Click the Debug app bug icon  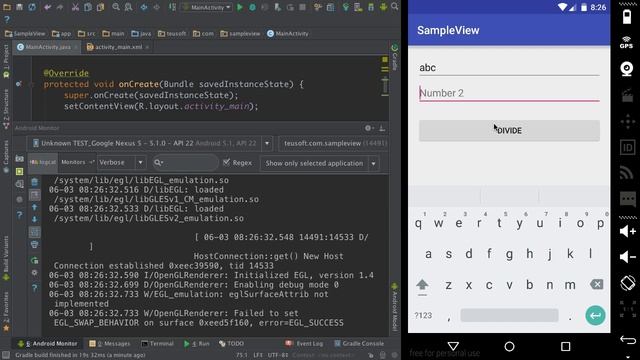tap(252, 7)
